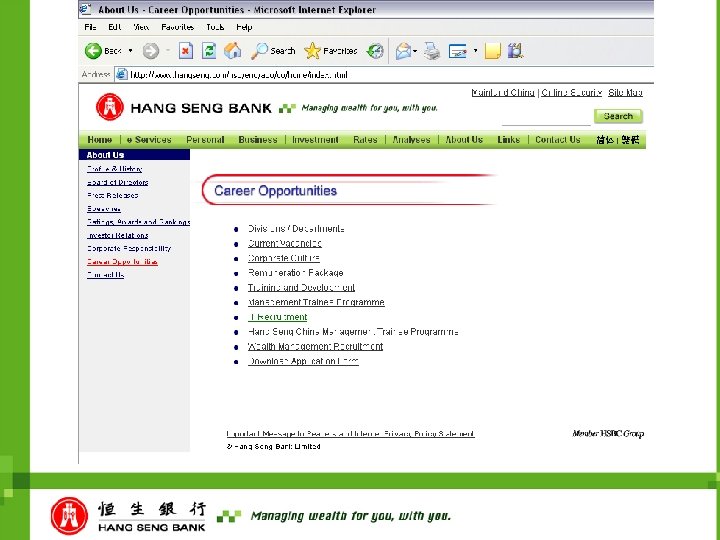The height and width of the screenshot is (540, 720).
Task: Click the green Search button
Action: tap(618, 116)
